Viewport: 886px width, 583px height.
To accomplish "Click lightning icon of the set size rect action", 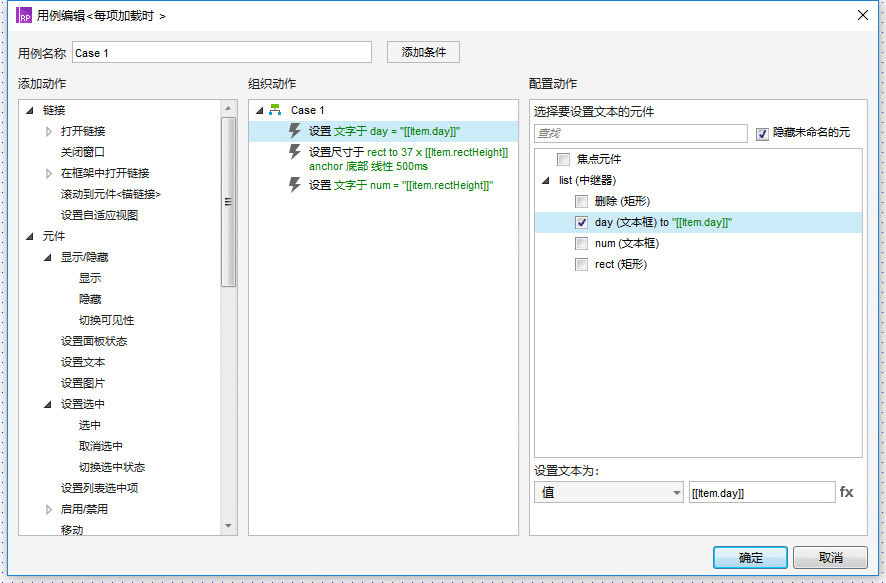I will point(294,152).
